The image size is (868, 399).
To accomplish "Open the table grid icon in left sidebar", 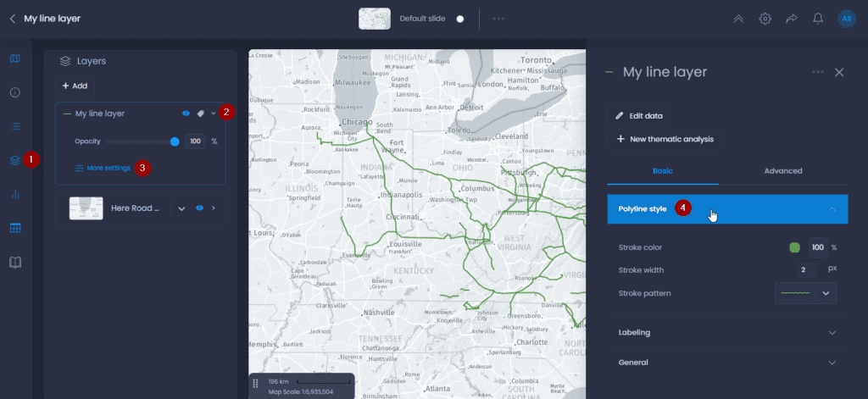I will pyautogui.click(x=15, y=228).
